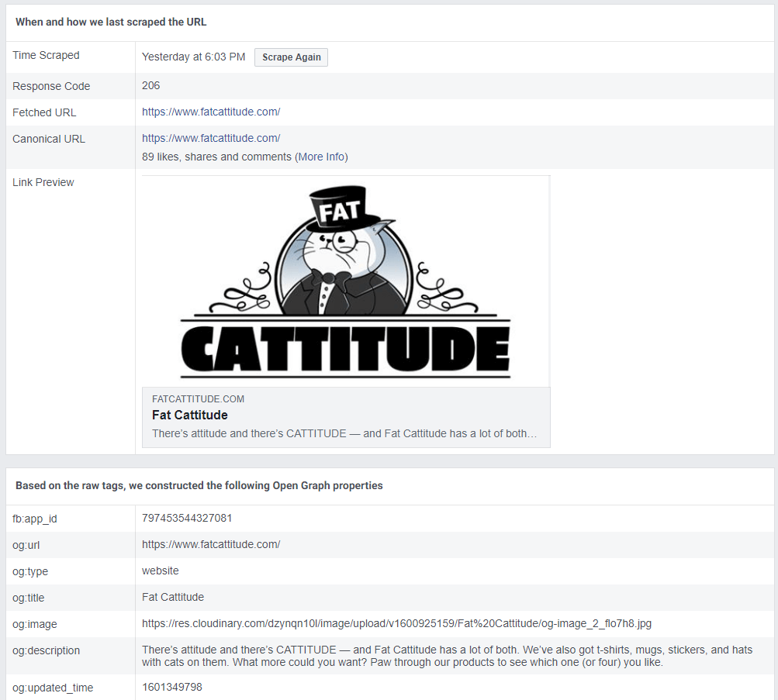Image resolution: width=778 pixels, height=700 pixels.
Task: Select the Link Preview label
Action: pyautogui.click(x=43, y=182)
